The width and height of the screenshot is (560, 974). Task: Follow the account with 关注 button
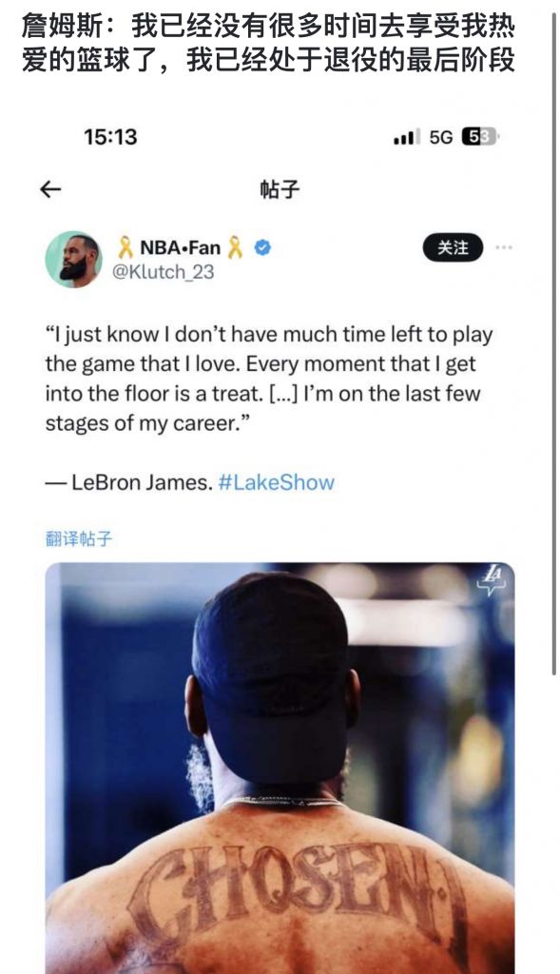453,248
